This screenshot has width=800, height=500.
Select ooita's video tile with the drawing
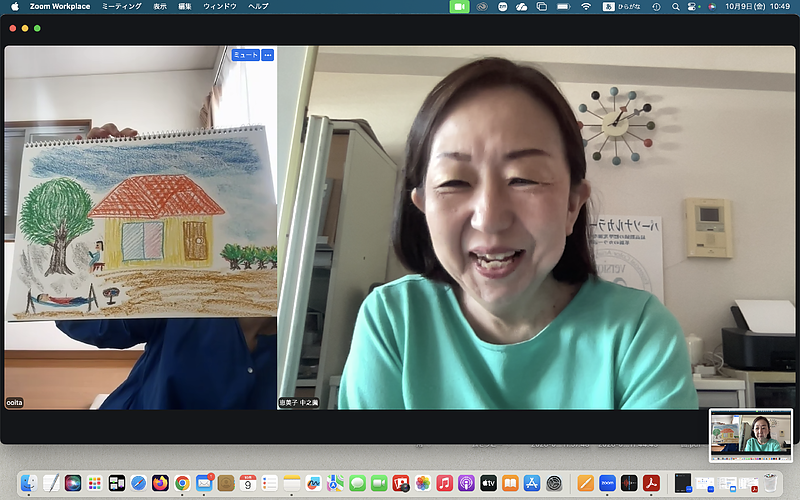[x=141, y=228]
